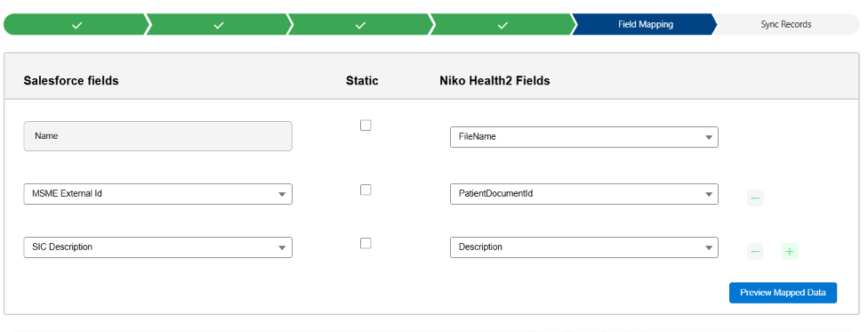
Task: Go back to the first completed step
Action: pos(76,24)
